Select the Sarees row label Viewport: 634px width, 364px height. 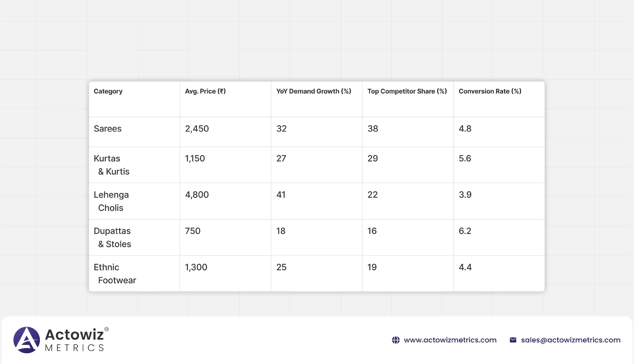click(x=108, y=129)
